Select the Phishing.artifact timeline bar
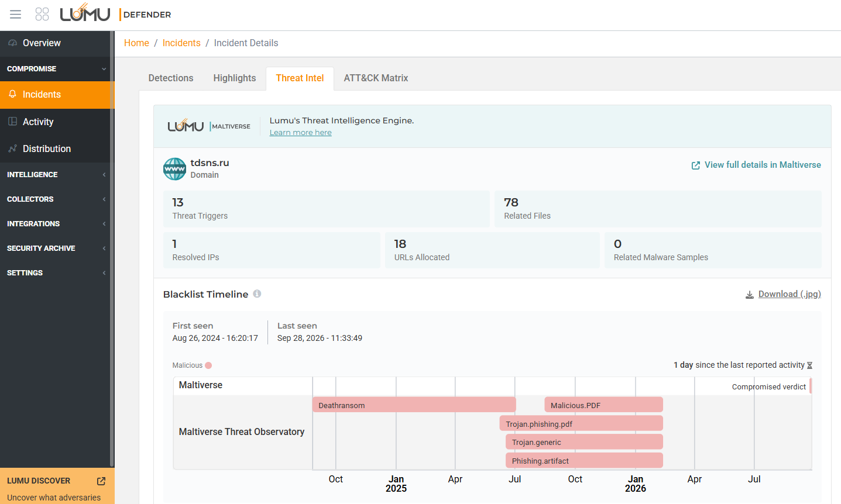Viewport: 841px width, 504px height. [584, 461]
